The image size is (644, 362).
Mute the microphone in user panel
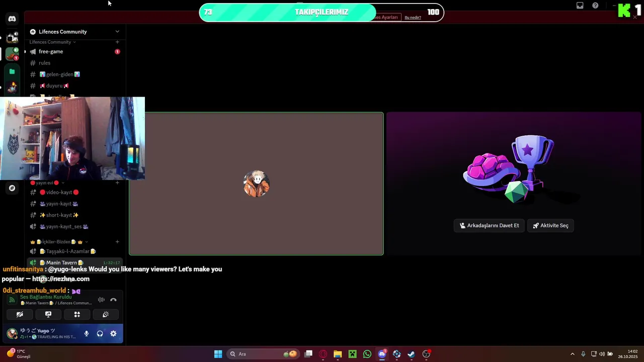pos(87,333)
